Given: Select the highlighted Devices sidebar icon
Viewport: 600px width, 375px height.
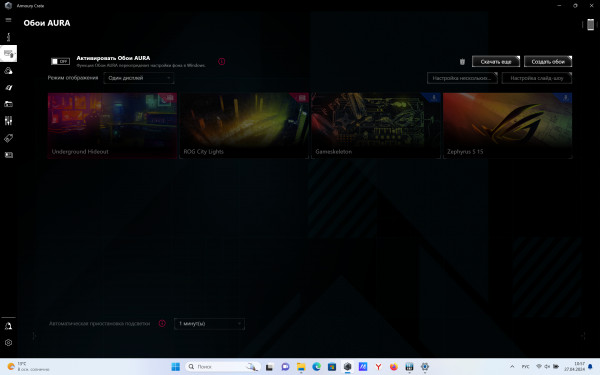Looking at the screenshot, I should pos(8,54).
